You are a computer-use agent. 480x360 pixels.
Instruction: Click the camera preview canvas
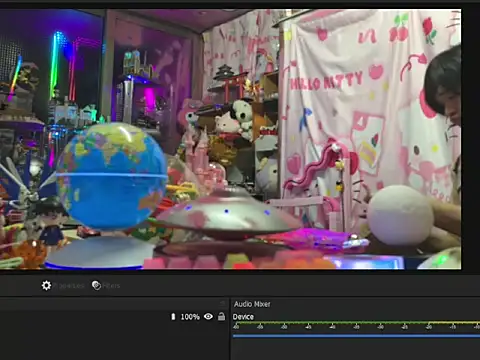click(230, 139)
